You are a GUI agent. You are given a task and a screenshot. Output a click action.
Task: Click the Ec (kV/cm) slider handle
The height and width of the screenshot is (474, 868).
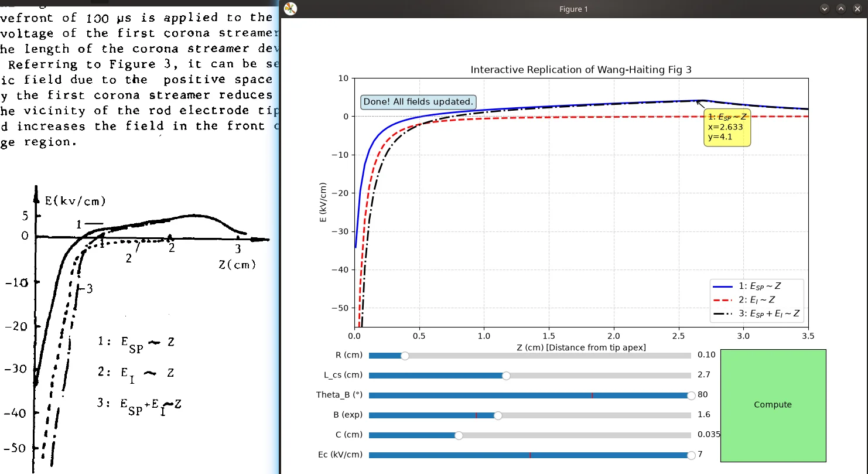[691, 455]
